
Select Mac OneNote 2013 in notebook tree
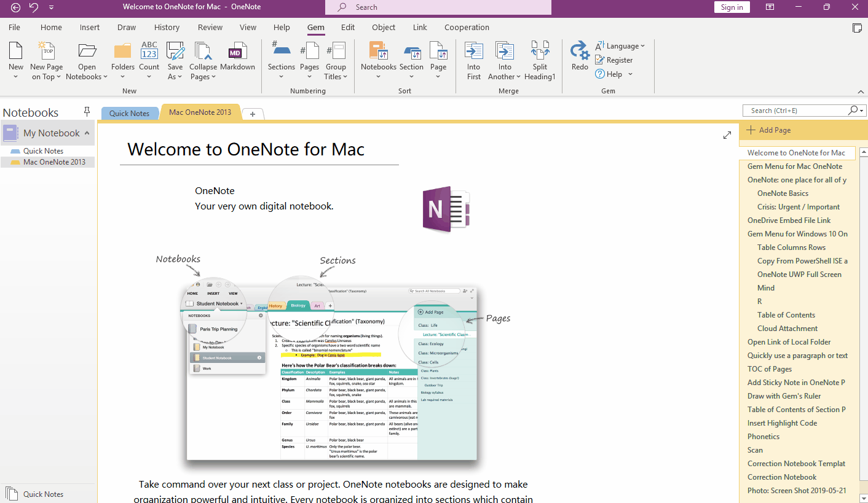click(54, 162)
